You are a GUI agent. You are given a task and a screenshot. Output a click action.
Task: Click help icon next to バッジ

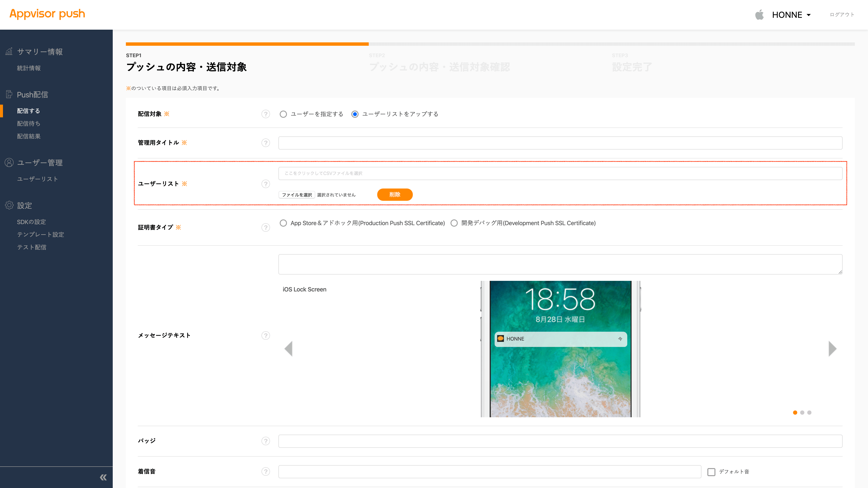tap(266, 441)
